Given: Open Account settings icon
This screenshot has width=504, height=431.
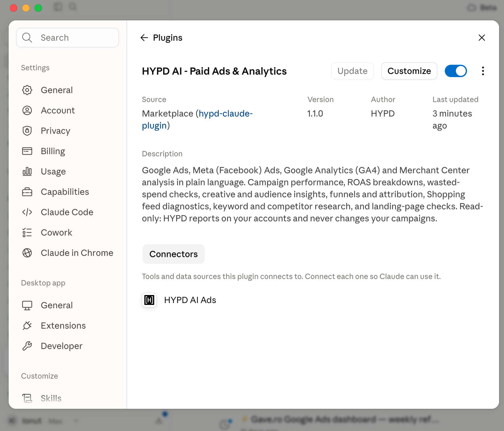Looking at the screenshot, I should [x=27, y=110].
